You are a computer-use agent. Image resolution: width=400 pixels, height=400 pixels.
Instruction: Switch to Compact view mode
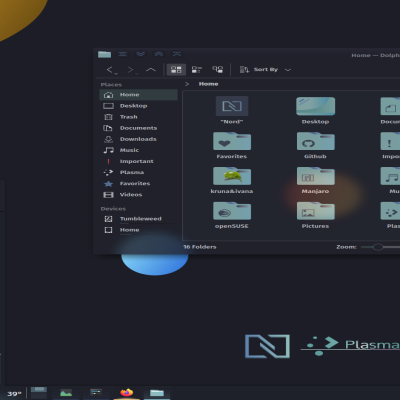[x=196, y=69]
